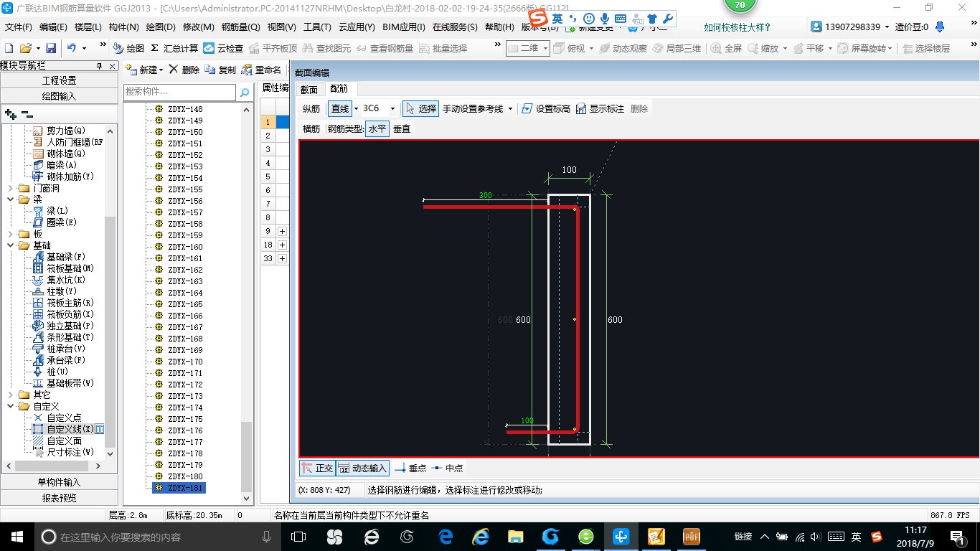Open 工程设置 project settings section
The width and height of the screenshot is (980, 551).
tap(59, 80)
